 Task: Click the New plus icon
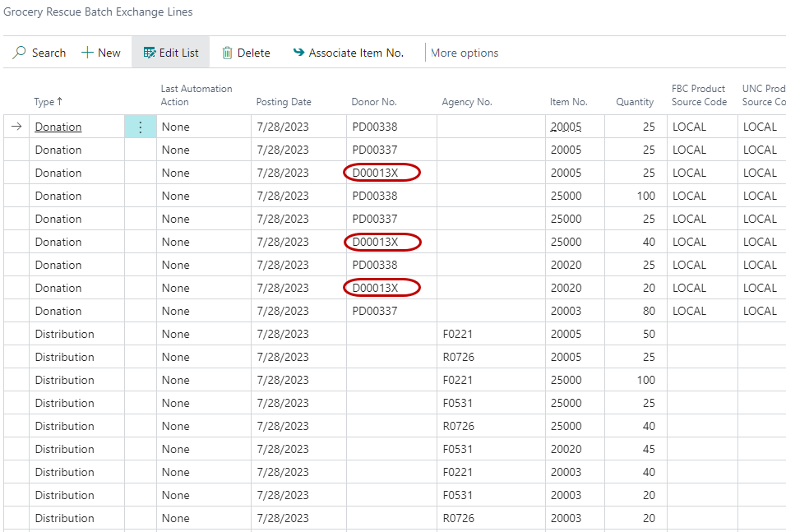(87, 53)
